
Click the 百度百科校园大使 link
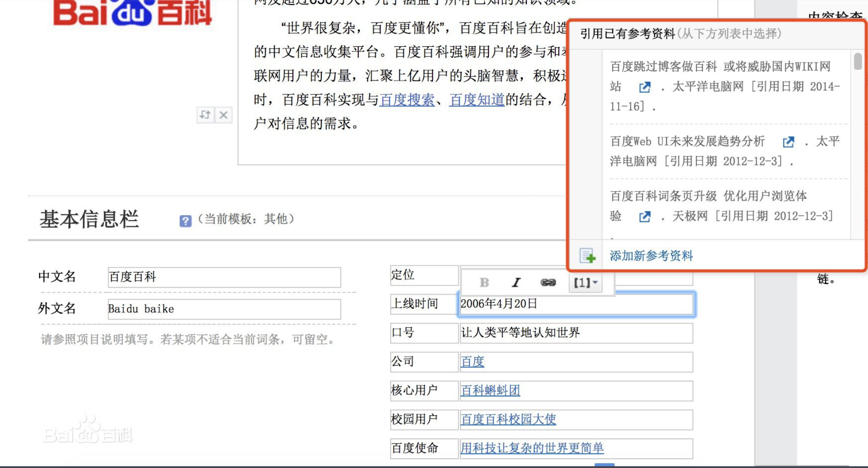tap(508, 419)
